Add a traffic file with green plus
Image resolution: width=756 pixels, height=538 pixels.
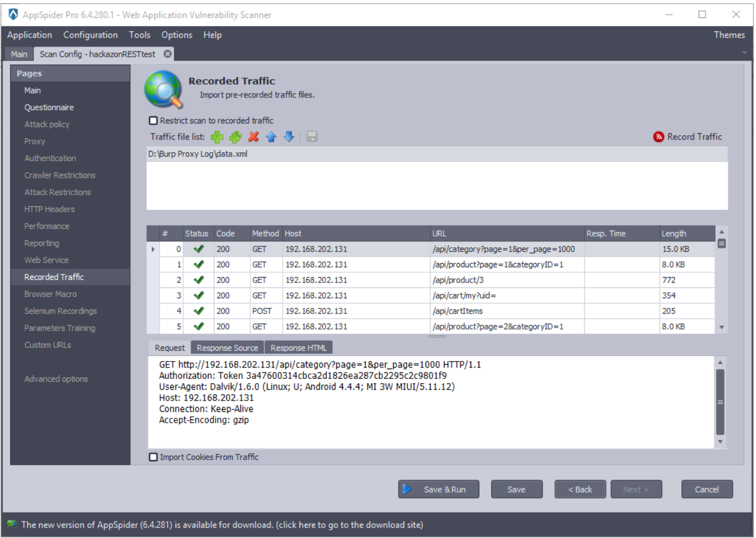pyautogui.click(x=217, y=137)
